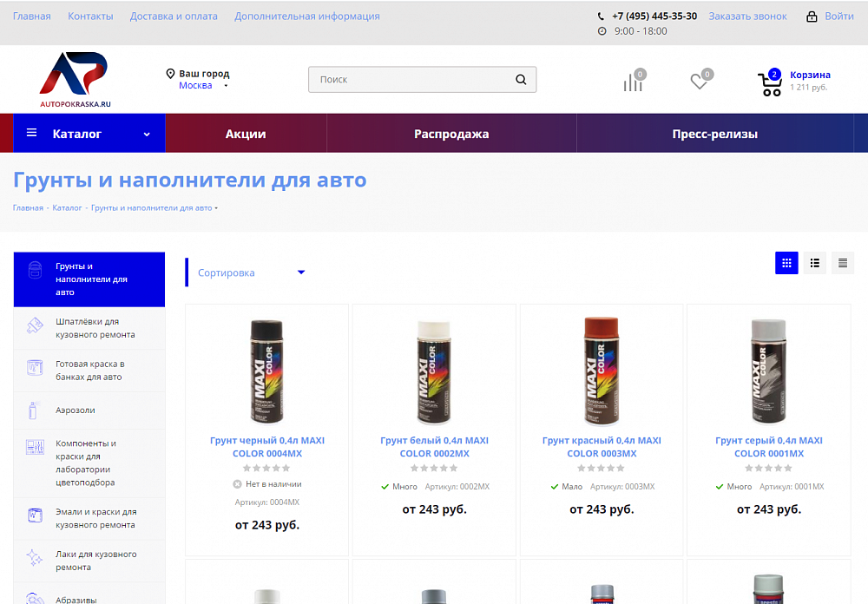
Task: Click the Эмали и краски icon
Action: pos(35,515)
